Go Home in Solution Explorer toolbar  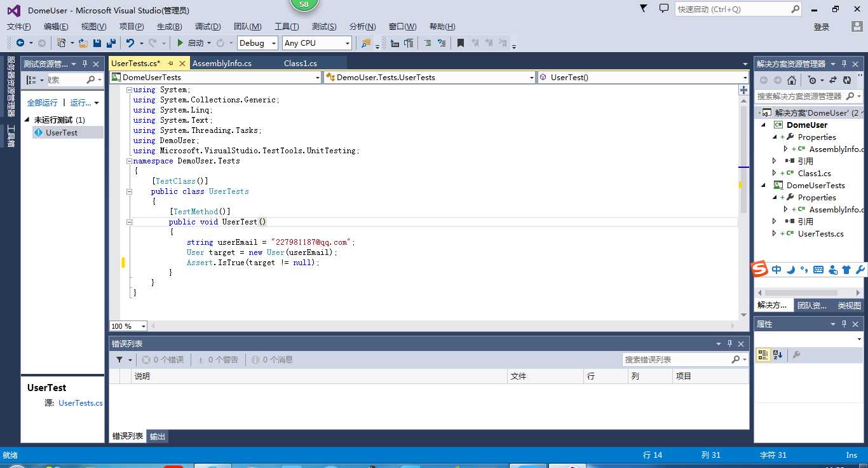[x=792, y=80]
